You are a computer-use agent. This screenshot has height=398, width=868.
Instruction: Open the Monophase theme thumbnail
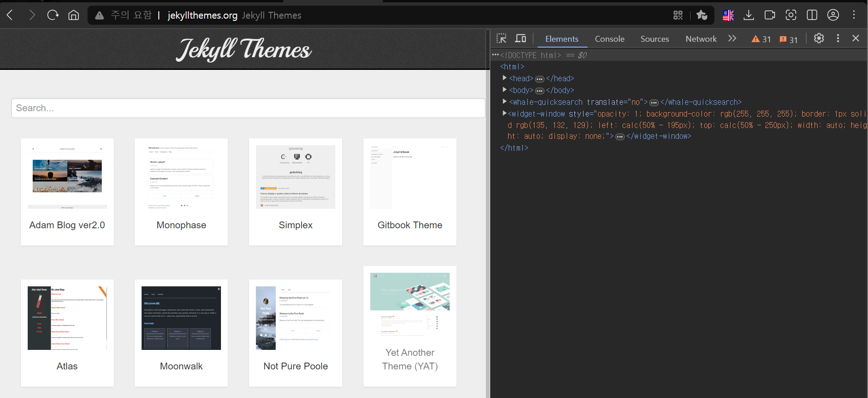click(181, 177)
